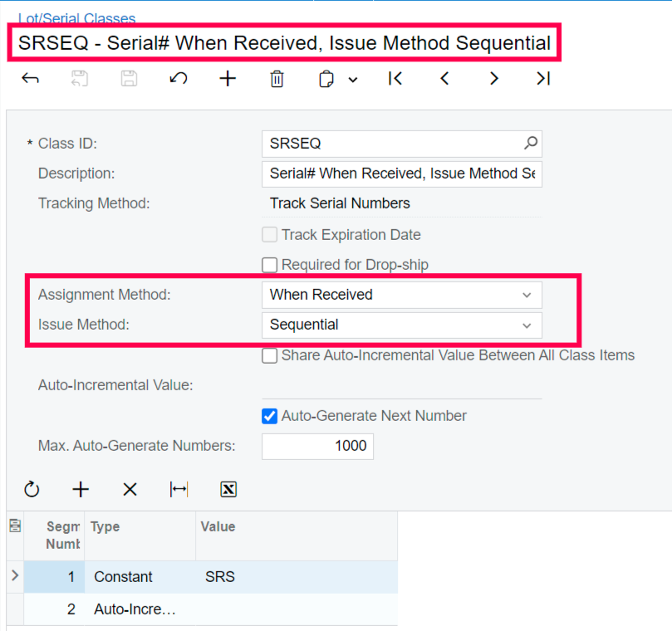Click the grid notes/files column icon

15,526
